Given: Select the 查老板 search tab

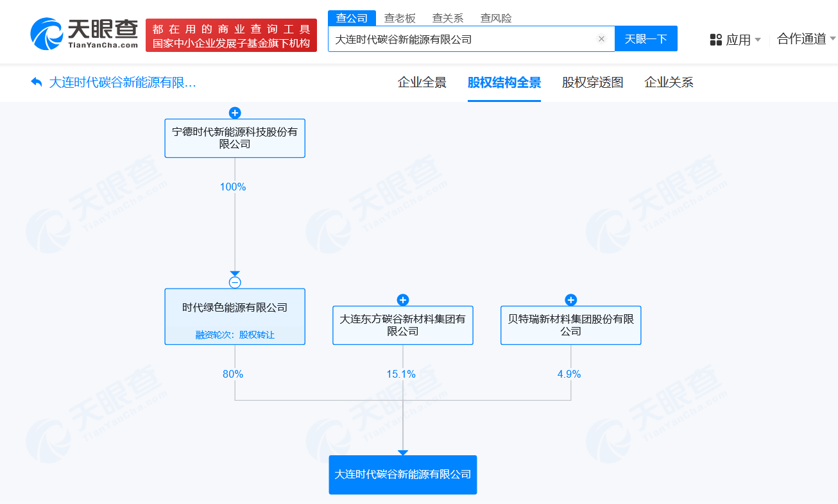Looking at the screenshot, I should [x=400, y=18].
